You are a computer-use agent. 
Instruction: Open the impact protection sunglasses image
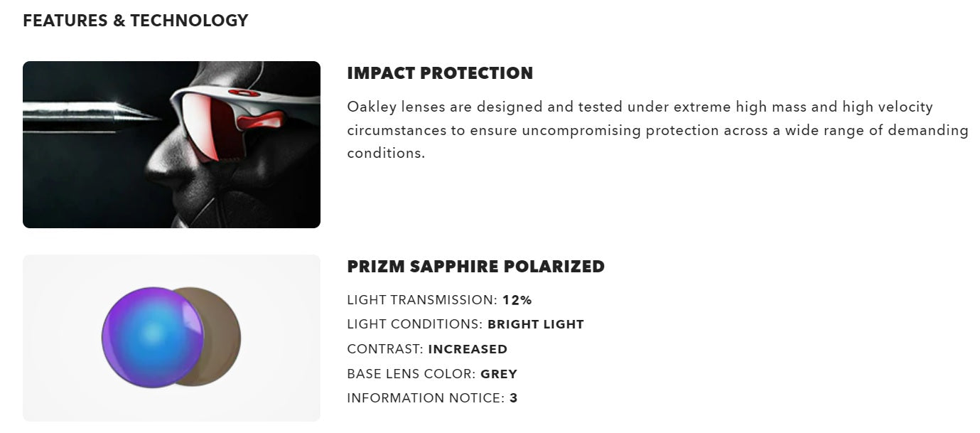click(171, 144)
